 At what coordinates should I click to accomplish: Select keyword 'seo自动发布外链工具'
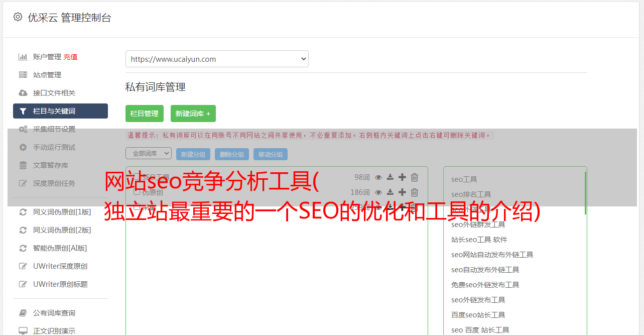pos(485,270)
